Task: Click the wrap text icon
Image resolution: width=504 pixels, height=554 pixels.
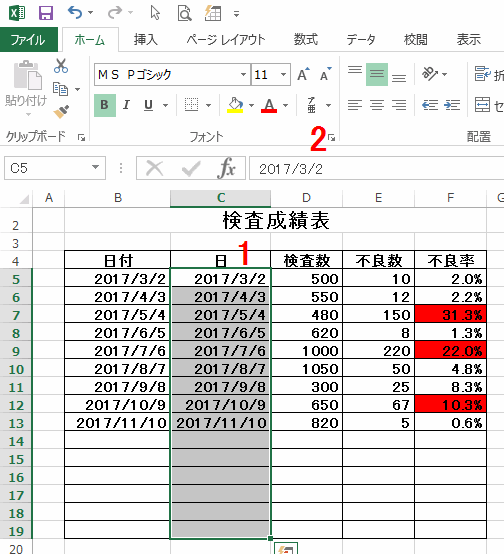Action: tap(482, 74)
